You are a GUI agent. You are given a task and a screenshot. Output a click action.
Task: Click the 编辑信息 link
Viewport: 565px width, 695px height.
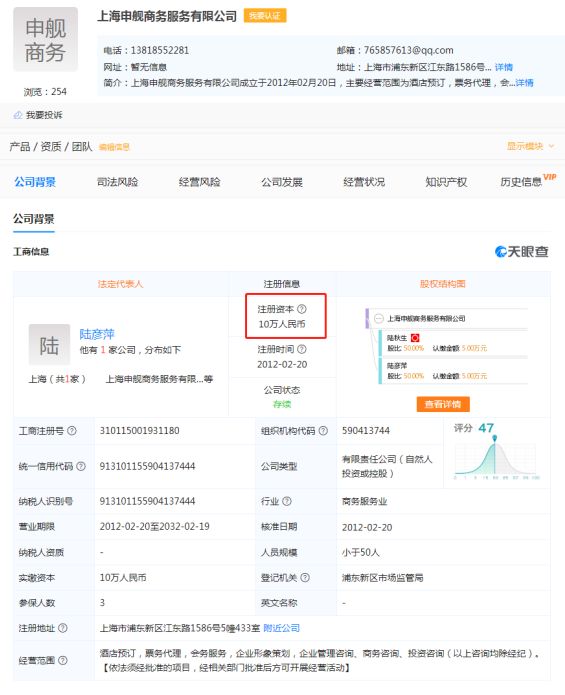point(114,147)
